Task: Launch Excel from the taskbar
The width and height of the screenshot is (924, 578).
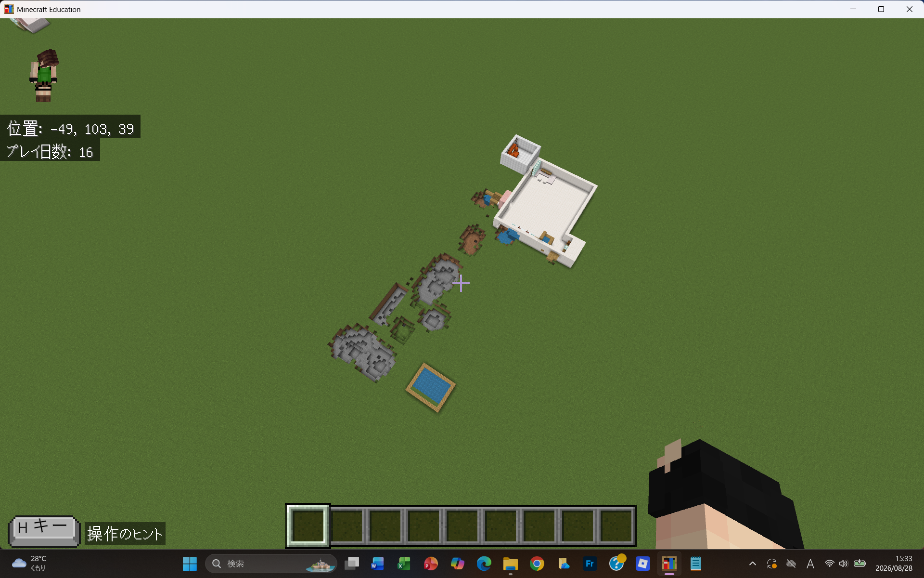Action: (x=404, y=564)
